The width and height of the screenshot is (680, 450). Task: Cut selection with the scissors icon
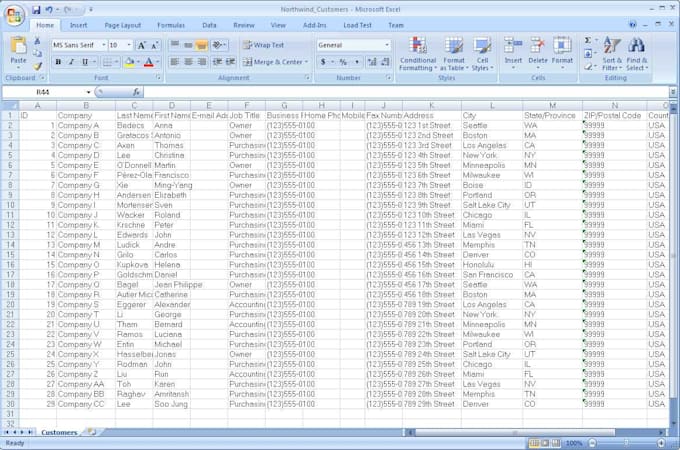coord(37,41)
